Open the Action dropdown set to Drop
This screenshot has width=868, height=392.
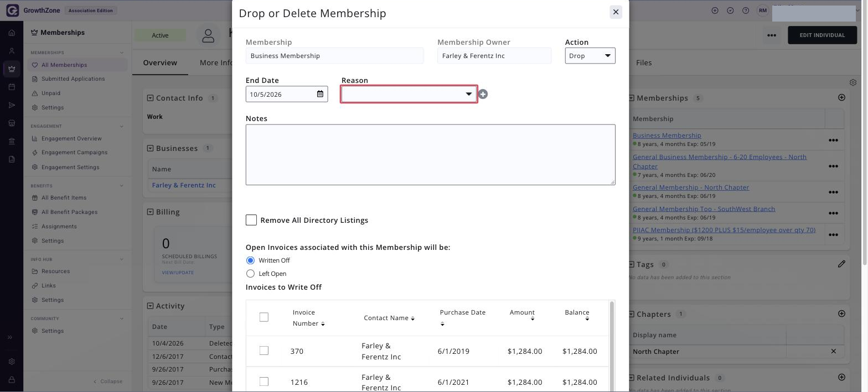(x=590, y=56)
